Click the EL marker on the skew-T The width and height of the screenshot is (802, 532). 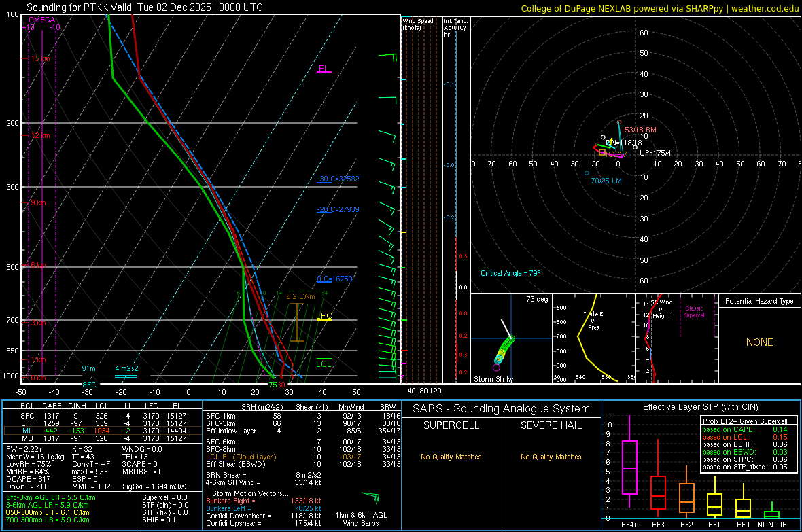tap(324, 69)
